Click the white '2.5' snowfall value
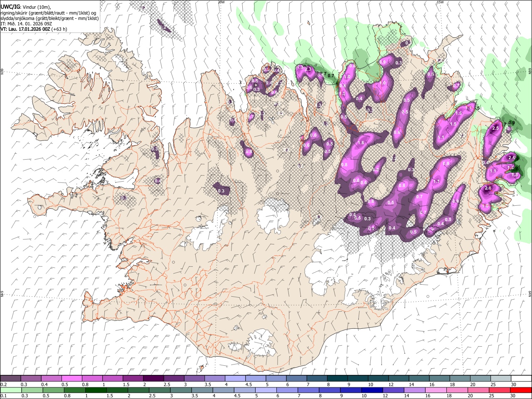532x399 pixels. coord(495,128)
